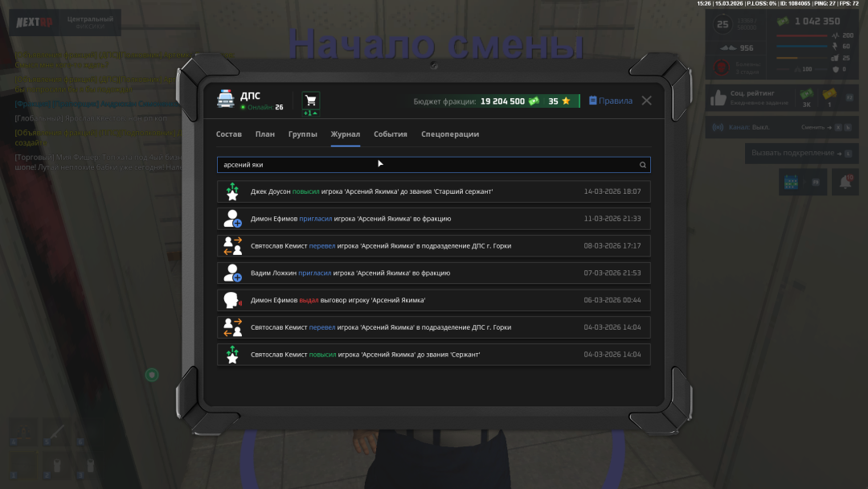Click promotion icon on 'Старший сержант' entry
Viewport: 868px width, 489px height.
(x=232, y=191)
